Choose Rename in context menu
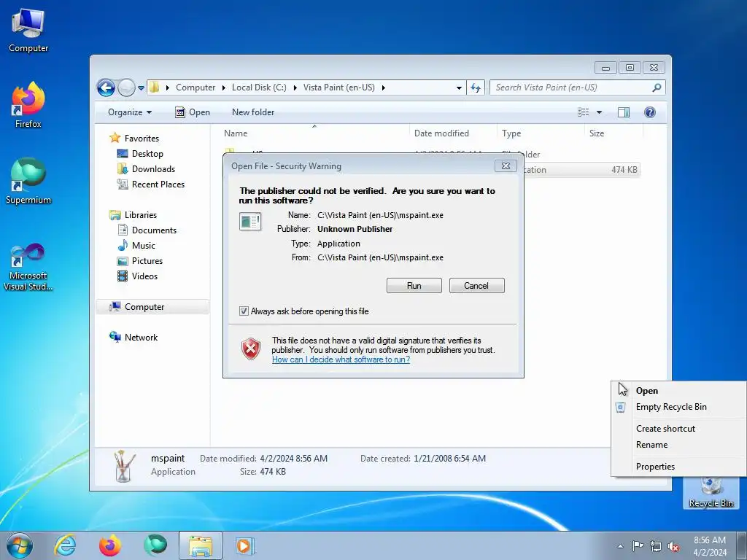Viewport: 747px width, 560px height. coord(678,445)
